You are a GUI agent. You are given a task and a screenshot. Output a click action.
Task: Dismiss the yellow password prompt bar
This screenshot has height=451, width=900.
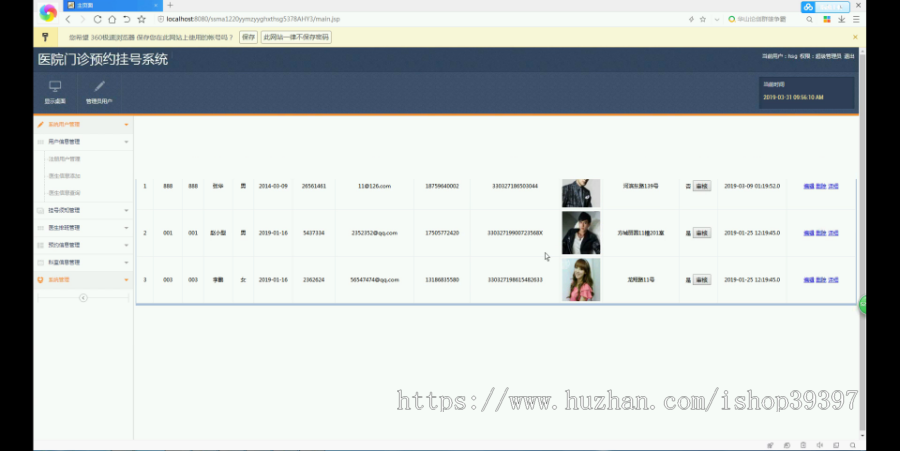[x=855, y=37]
